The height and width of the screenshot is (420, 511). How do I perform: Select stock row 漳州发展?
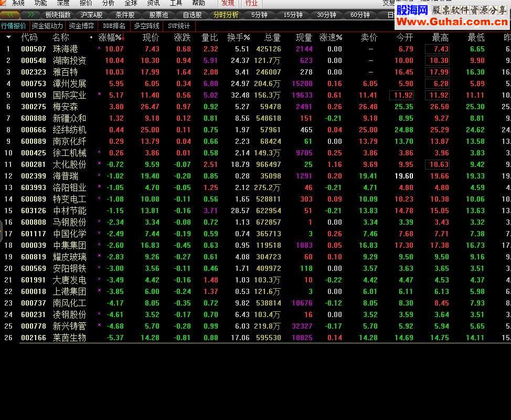coord(256,84)
